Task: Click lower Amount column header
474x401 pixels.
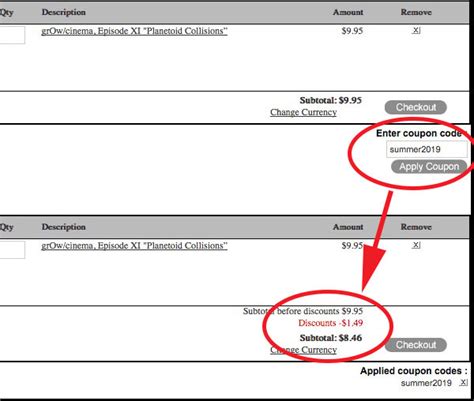Action: coord(348,227)
